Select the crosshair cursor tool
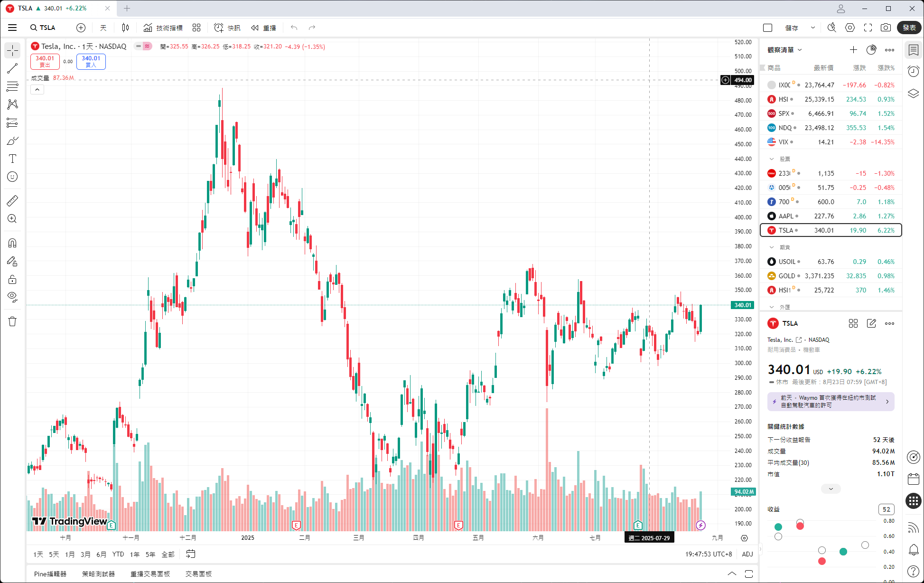The height and width of the screenshot is (583, 924). (12, 50)
